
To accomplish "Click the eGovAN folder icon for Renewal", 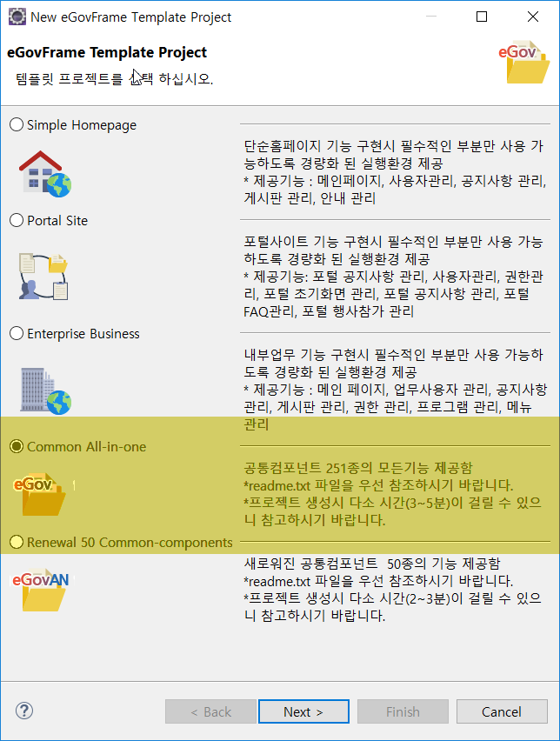I will pos(41,590).
